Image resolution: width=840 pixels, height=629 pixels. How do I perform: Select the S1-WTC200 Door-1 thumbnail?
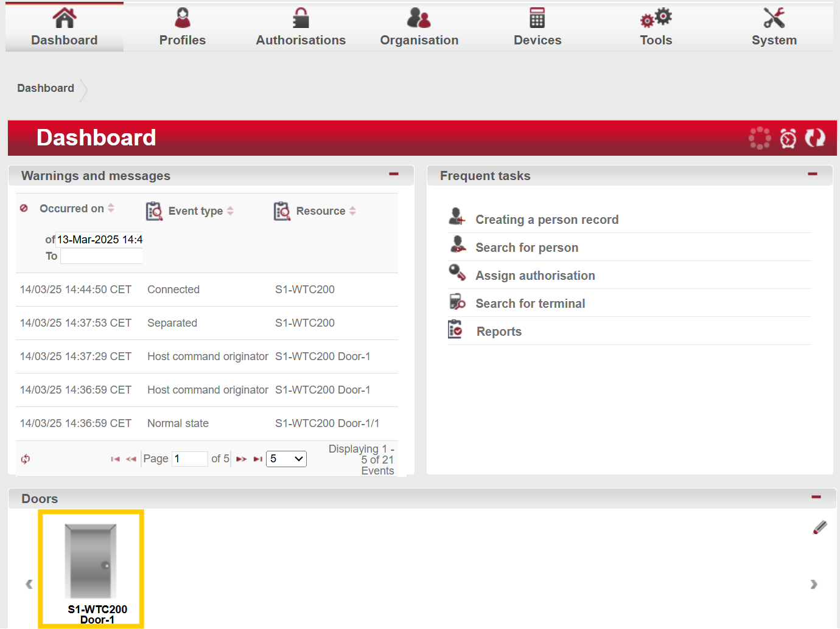pos(91,568)
